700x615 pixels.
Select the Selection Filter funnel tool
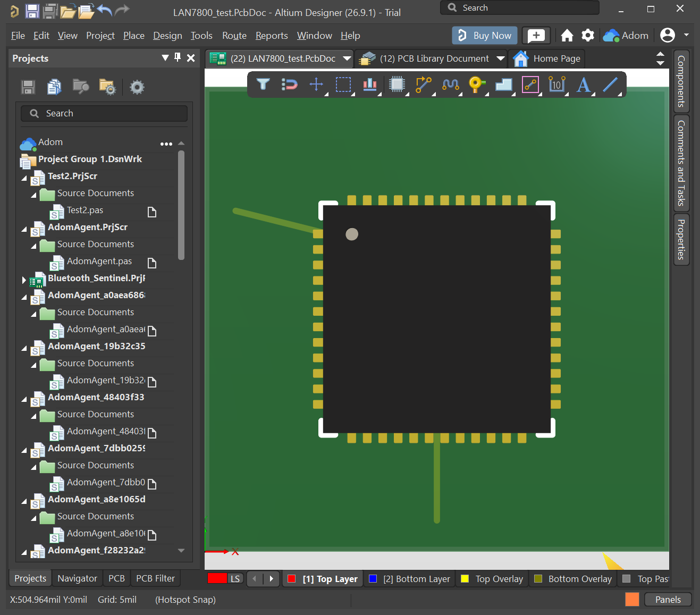point(263,84)
